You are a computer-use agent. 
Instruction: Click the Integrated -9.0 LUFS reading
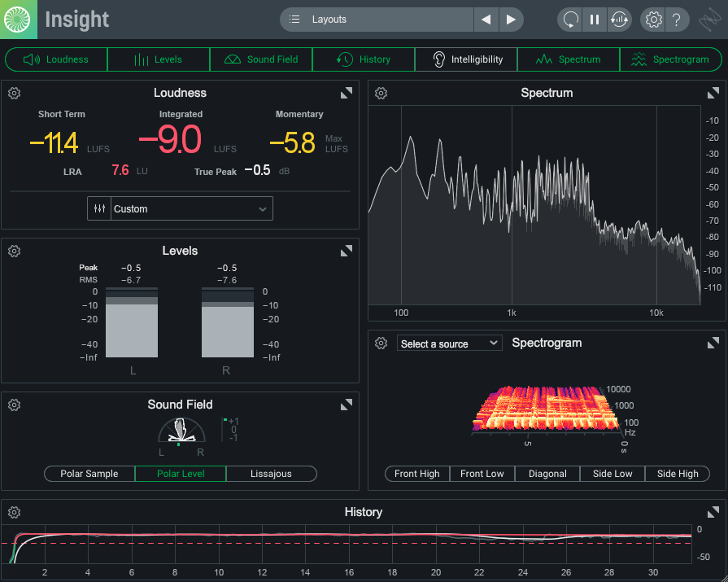click(170, 140)
